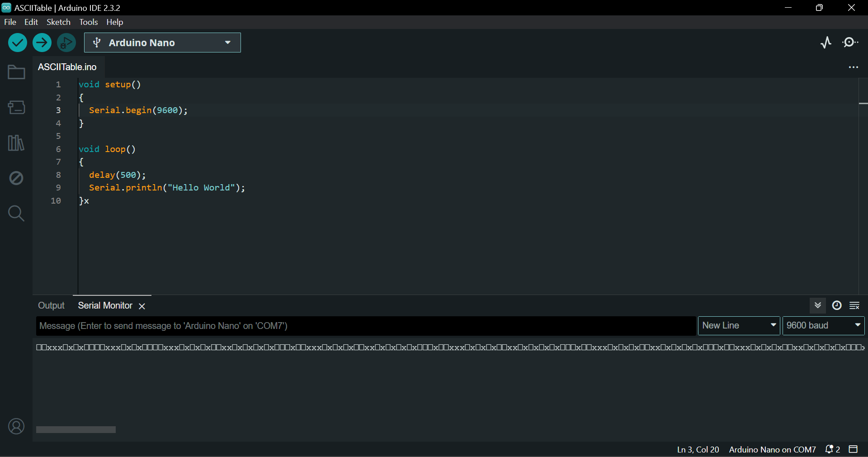868x457 pixels.
Task: Toggle timestamp display in Serial Monitor
Action: 837,305
